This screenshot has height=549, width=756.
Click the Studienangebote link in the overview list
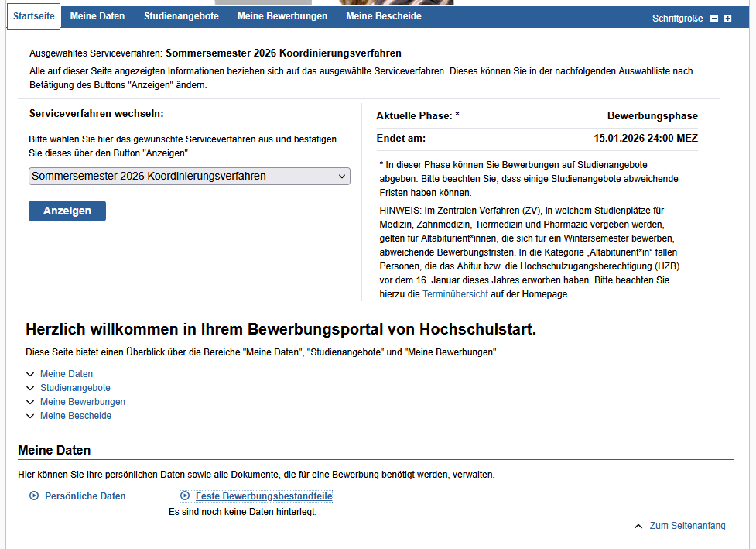pyautogui.click(x=75, y=388)
